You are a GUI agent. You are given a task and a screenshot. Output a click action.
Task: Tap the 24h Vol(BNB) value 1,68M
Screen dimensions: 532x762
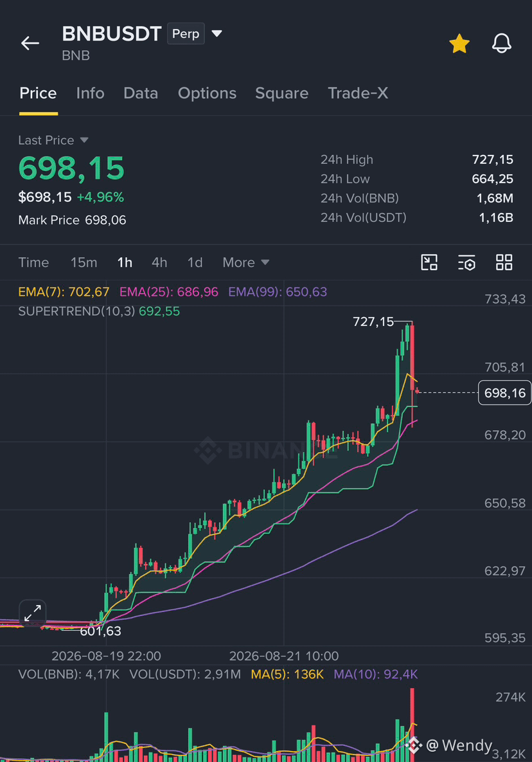[x=495, y=198]
